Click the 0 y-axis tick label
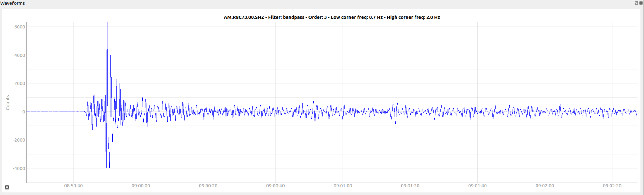Viewport: 644px width, 195px height. 24,112
